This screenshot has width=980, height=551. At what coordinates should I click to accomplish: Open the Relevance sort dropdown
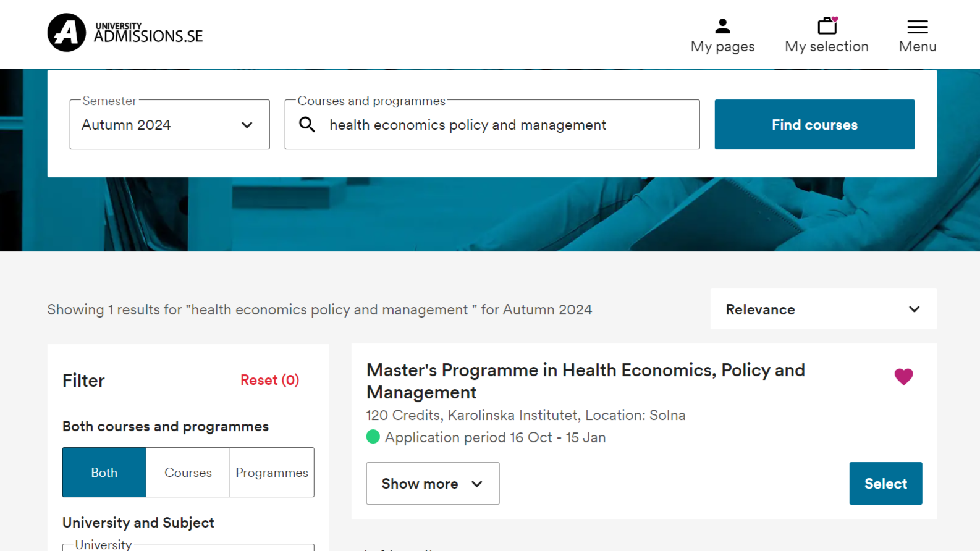click(x=824, y=309)
